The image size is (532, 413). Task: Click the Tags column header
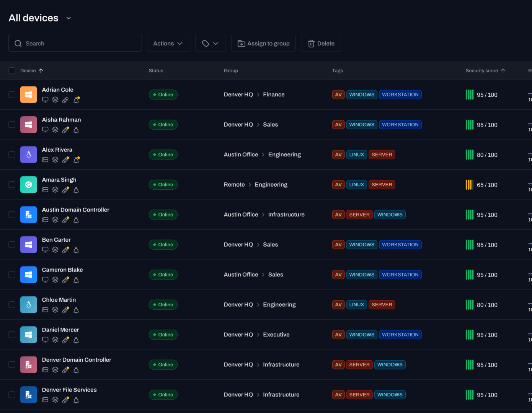338,71
